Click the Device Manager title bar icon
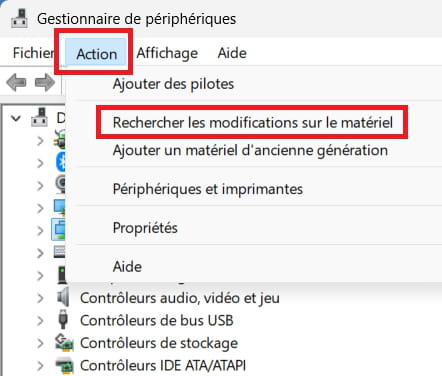This screenshot has height=376, width=442. click(x=19, y=18)
